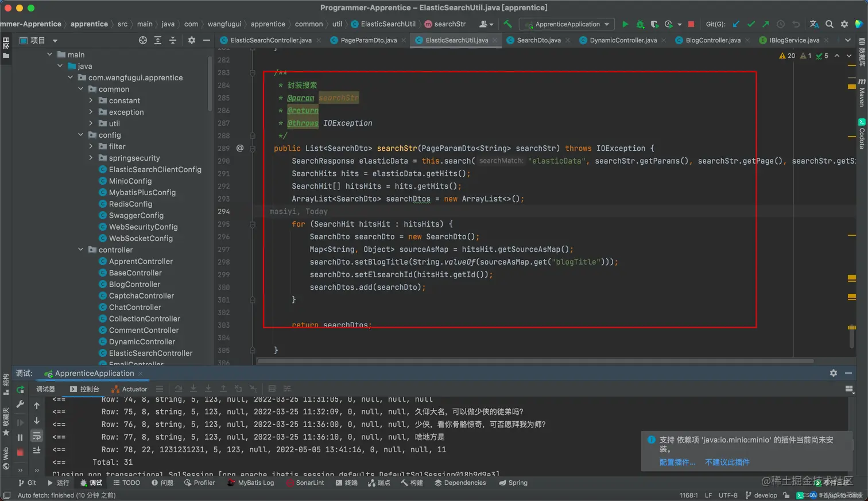Open the Profiler tool window

pyautogui.click(x=199, y=483)
